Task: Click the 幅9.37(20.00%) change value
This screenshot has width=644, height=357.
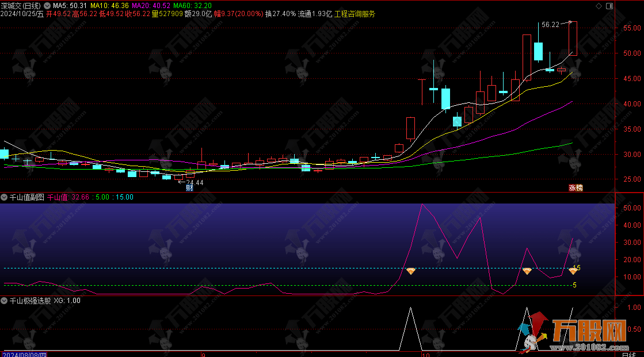Action: pos(239,14)
